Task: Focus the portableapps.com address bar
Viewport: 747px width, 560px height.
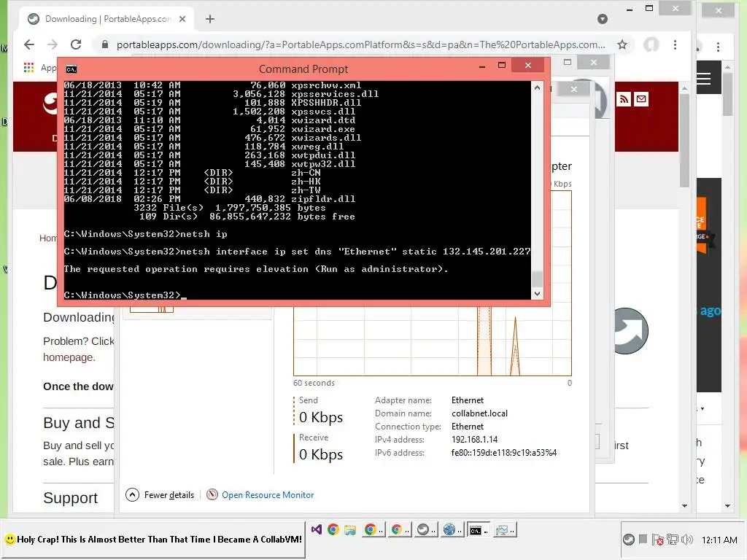Action: pyautogui.click(x=360, y=44)
